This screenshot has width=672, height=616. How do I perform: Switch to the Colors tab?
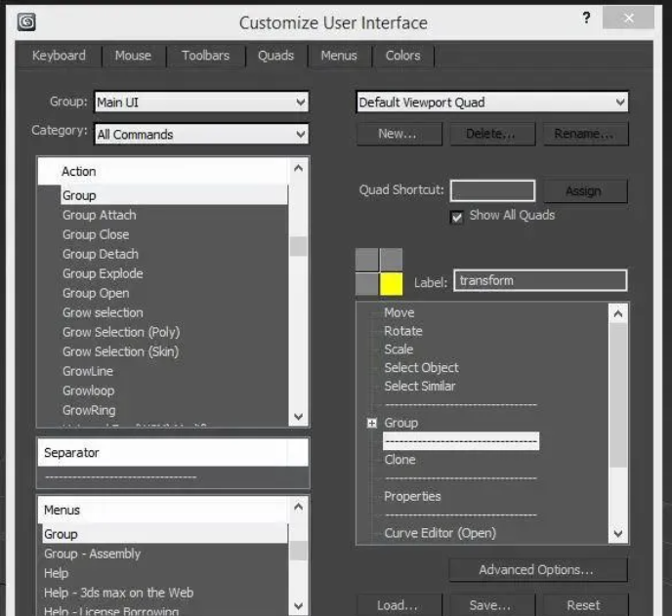pyautogui.click(x=402, y=56)
